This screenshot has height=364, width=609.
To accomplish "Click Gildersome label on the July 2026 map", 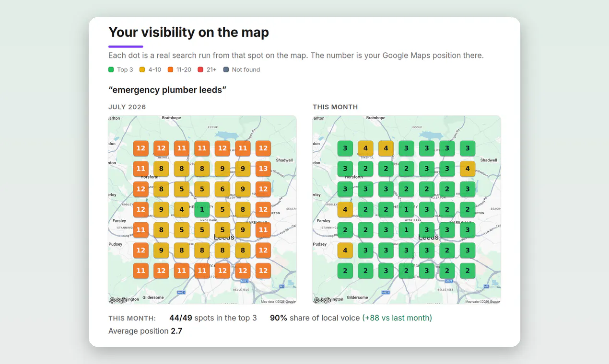I will (x=153, y=297).
